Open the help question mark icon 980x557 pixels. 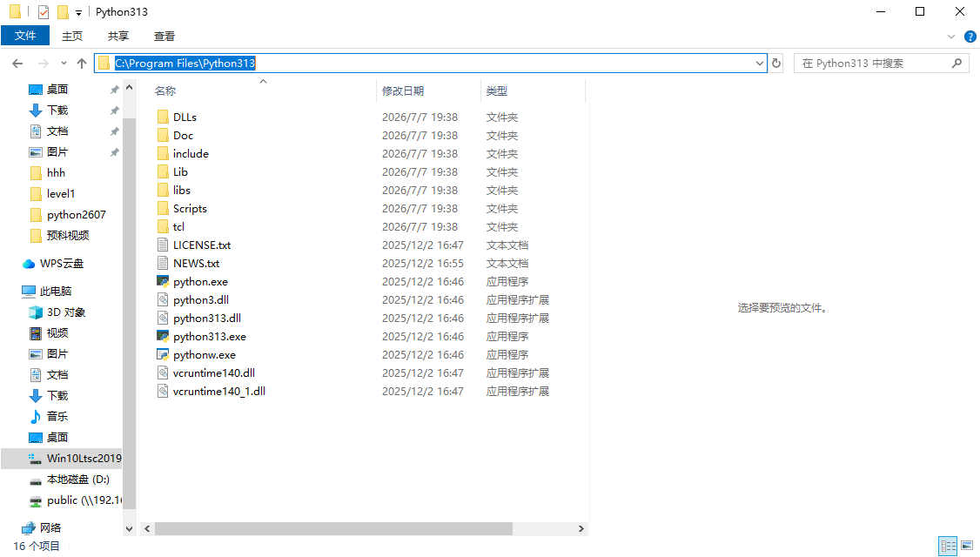click(970, 37)
